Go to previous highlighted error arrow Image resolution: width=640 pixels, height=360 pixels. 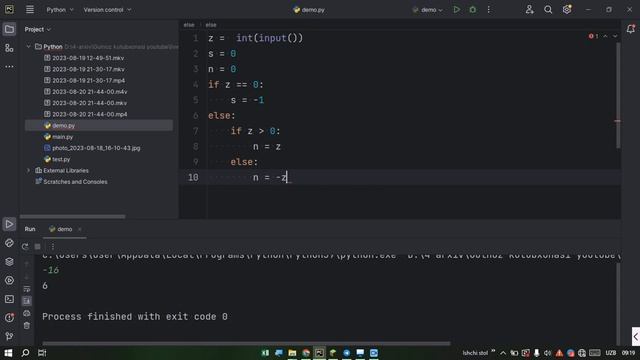606,36
